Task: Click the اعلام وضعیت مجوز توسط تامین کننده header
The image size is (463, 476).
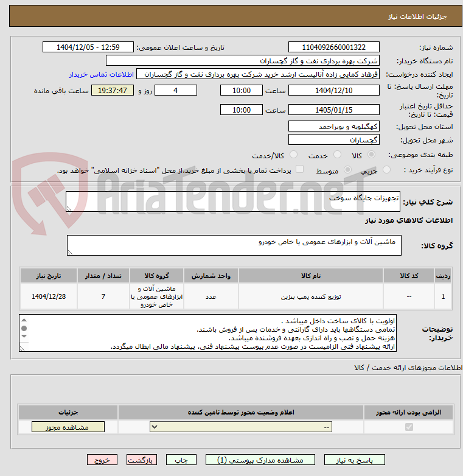Action: click(241, 412)
